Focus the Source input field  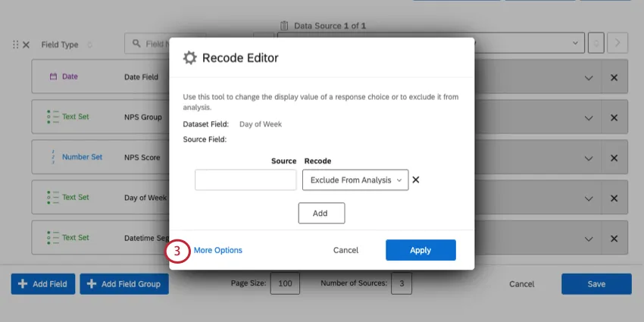(x=245, y=180)
